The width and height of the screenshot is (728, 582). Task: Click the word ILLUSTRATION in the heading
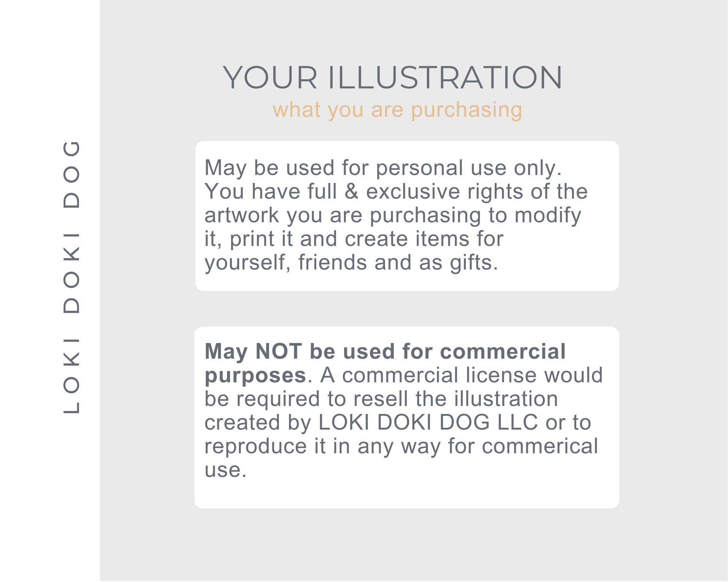coord(445,77)
